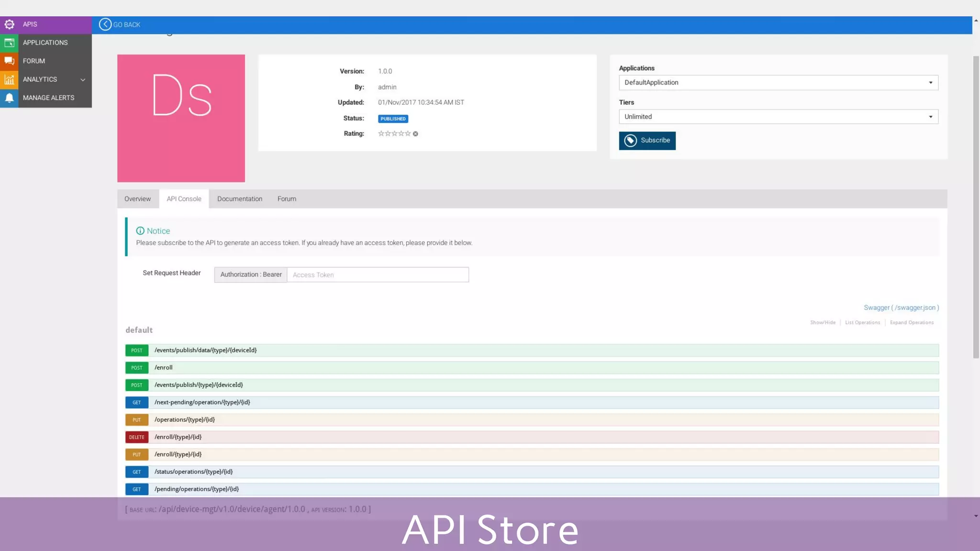The width and height of the screenshot is (980, 551).
Task: Click the tag icon on Subscribe button
Action: pyautogui.click(x=630, y=140)
